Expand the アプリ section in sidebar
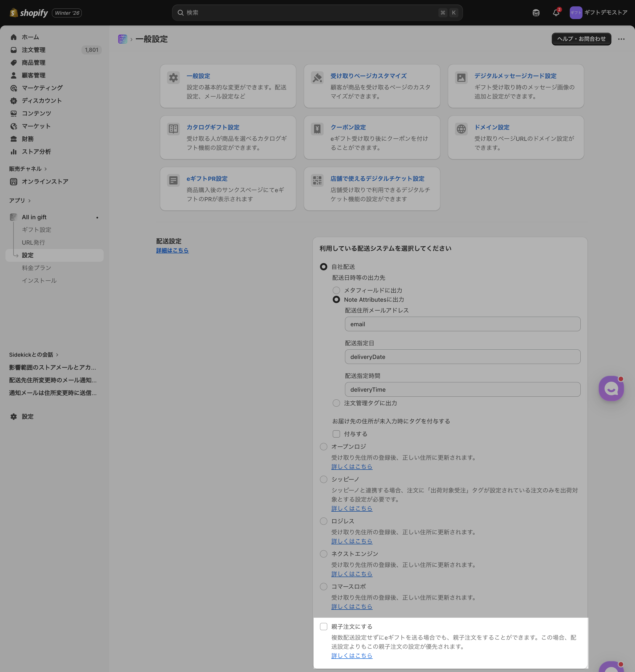635x672 pixels. coord(30,201)
